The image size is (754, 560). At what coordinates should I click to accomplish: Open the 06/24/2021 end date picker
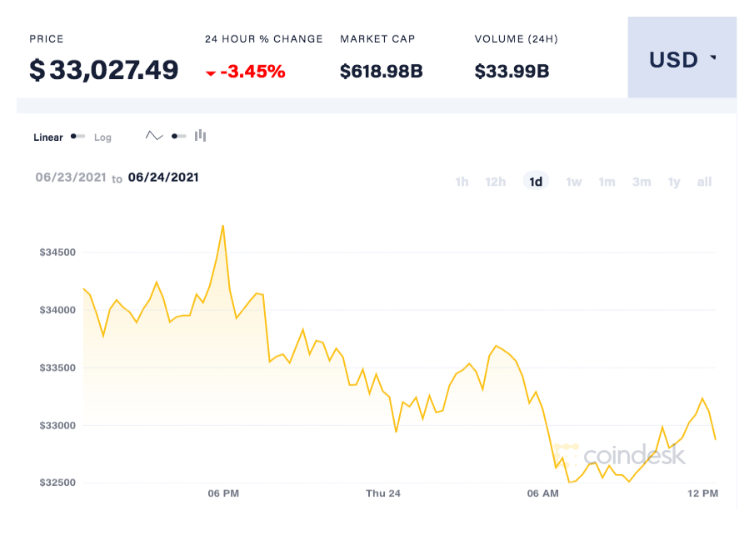click(163, 177)
